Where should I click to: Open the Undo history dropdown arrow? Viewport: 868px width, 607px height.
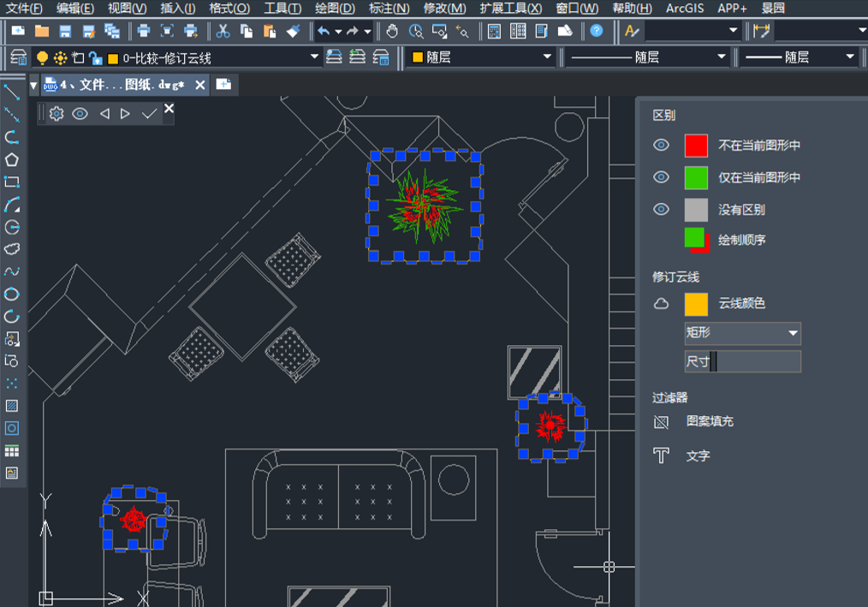point(338,32)
